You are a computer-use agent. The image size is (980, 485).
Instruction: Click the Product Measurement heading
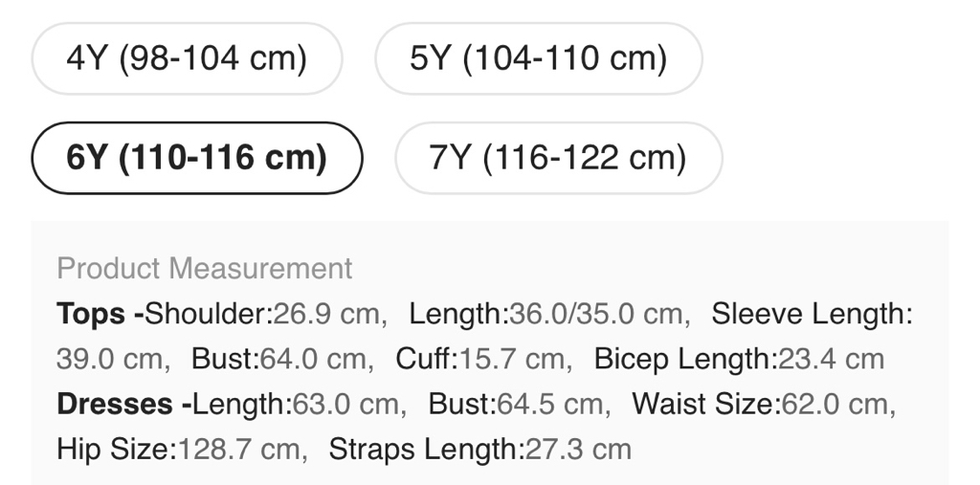point(205,269)
